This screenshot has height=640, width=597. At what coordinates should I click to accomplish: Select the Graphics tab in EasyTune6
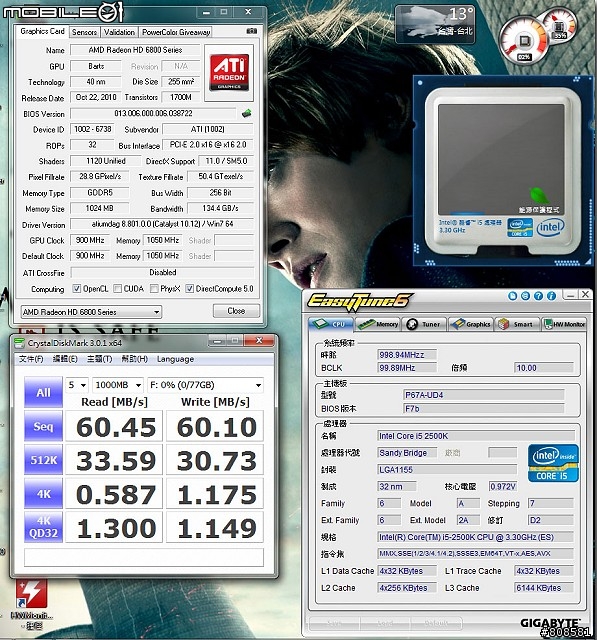coord(471,324)
